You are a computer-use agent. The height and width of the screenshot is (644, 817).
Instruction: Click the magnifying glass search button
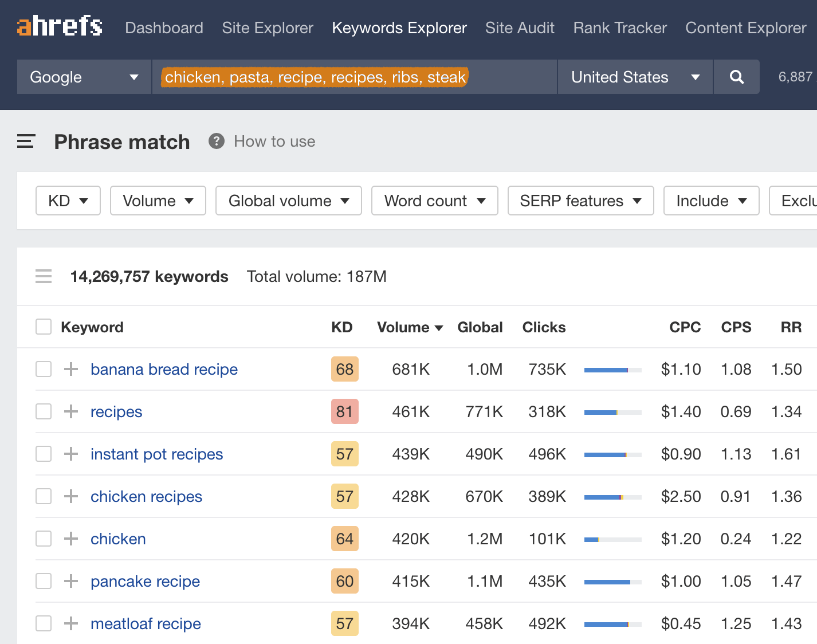coord(737,77)
